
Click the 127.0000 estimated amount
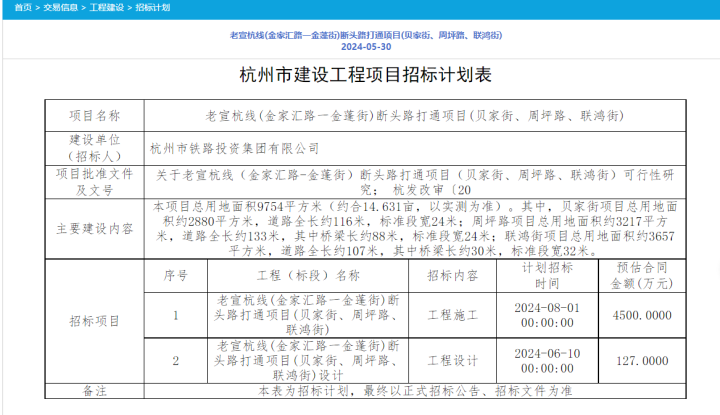point(641,360)
